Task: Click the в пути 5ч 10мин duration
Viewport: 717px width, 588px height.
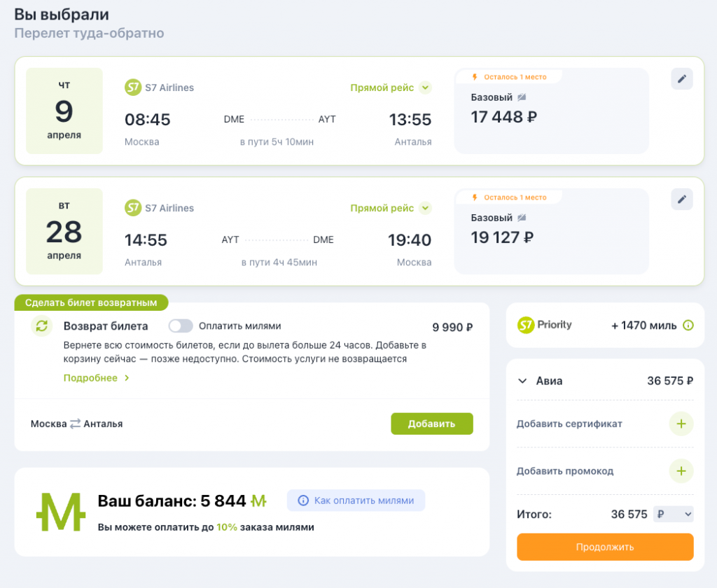Action: pos(277,141)
